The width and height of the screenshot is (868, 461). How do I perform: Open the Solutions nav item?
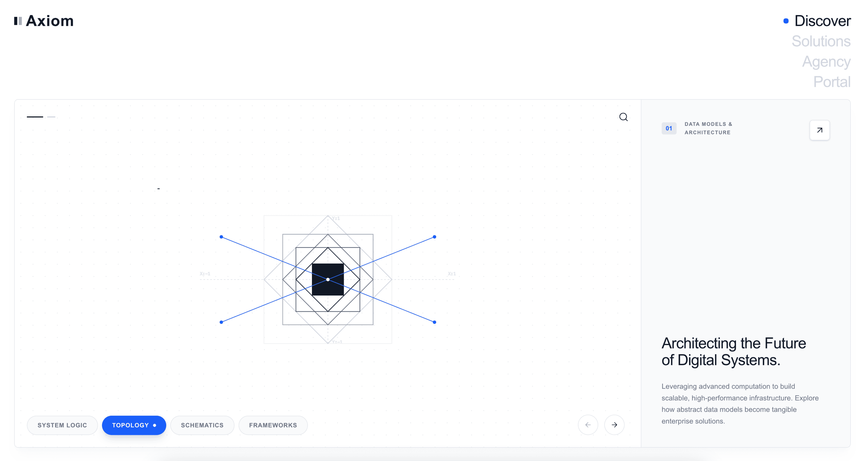[821, 41]
